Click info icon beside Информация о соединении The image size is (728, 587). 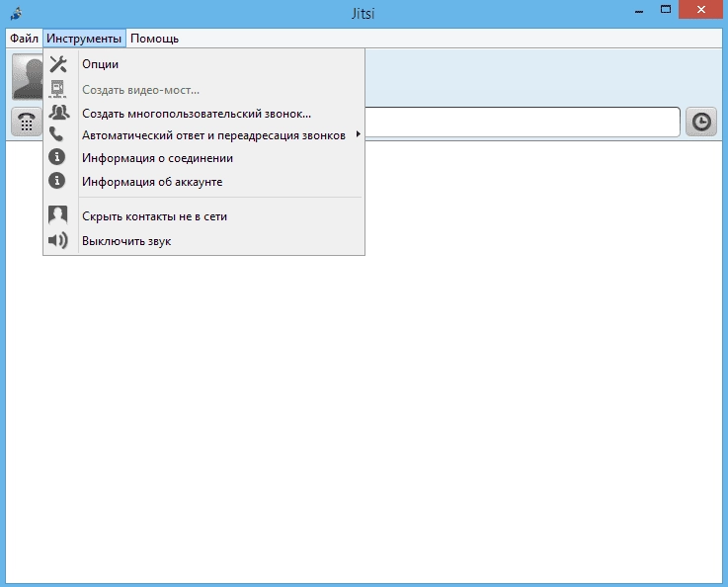57,157
